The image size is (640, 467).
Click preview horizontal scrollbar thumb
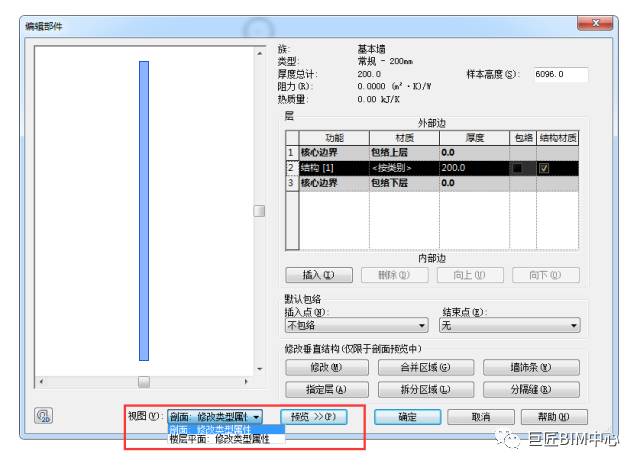[x=144, y=382]
